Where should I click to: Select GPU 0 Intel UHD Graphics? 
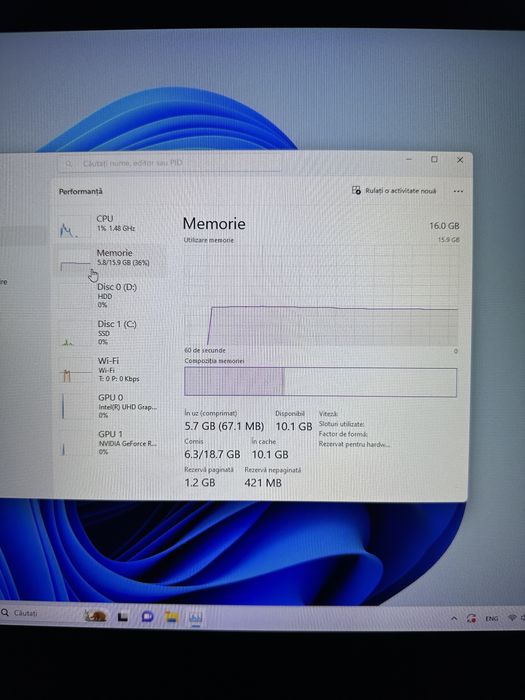point(111,405)
